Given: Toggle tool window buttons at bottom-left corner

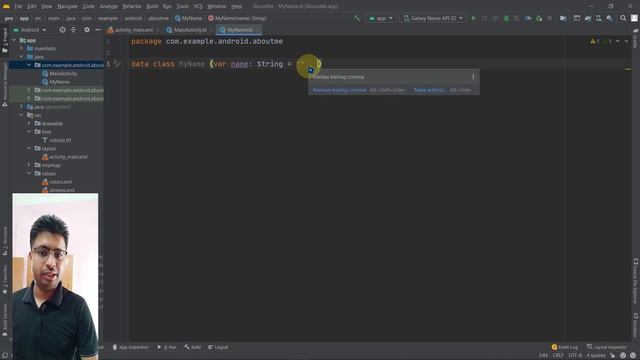Looking at the screenshot, I should (4, 355).
